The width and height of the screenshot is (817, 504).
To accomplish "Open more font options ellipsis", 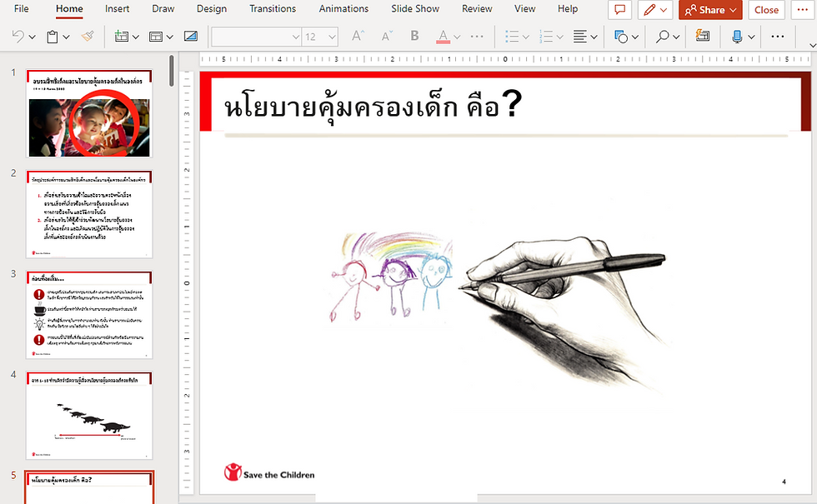I will [477, 37].
